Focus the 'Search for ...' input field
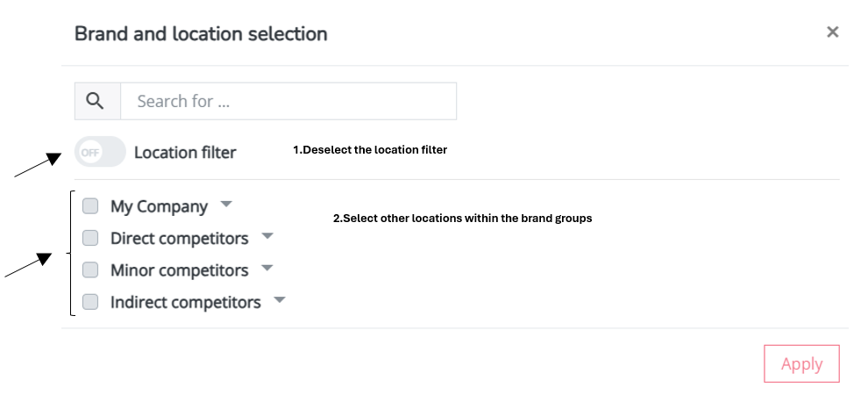The height and width of the screenshot is (395, 868). click(288, 101)
